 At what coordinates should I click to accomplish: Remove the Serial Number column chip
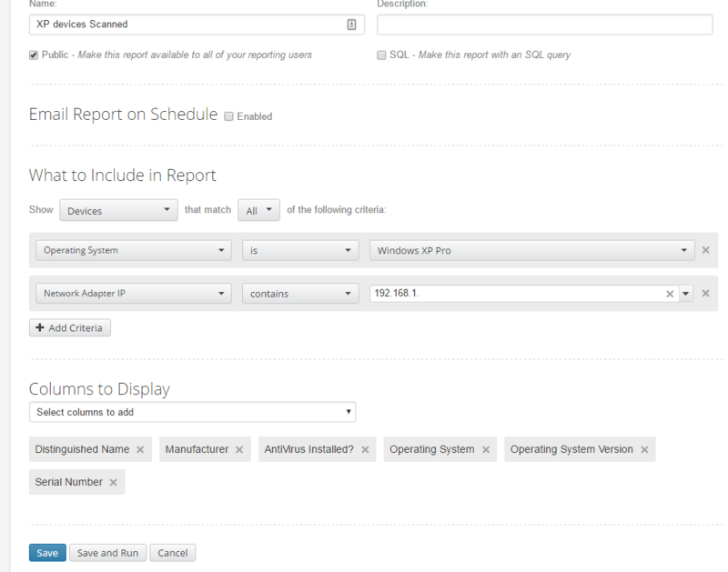click(x=112, y=481)
